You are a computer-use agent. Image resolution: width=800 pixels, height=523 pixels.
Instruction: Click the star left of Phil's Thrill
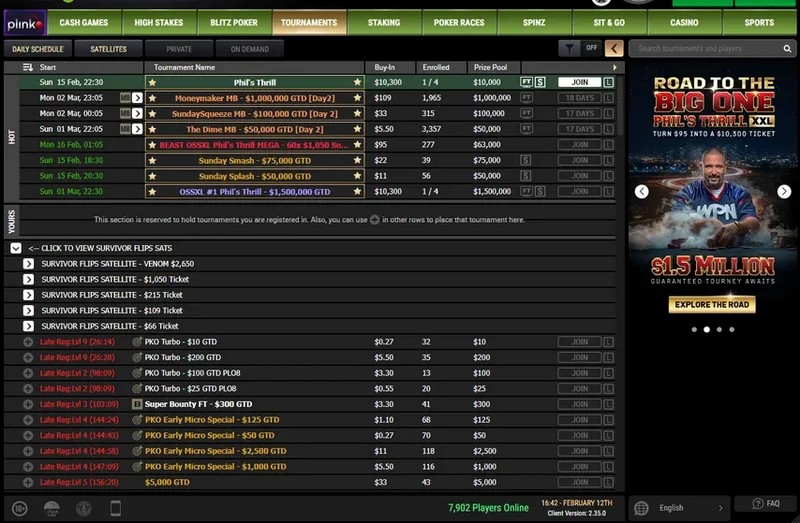pos(152,82)
